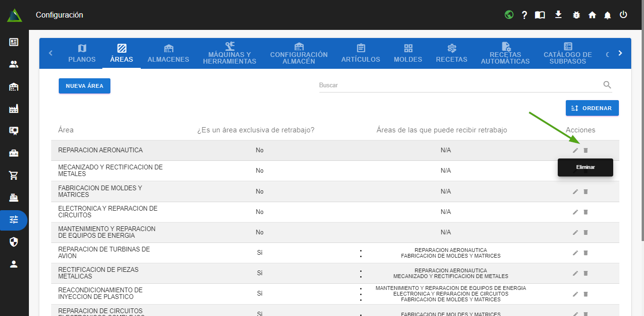Open the ORDENAR sort button
This screenshot has width=644, height=316.
(x=592, y=108)
